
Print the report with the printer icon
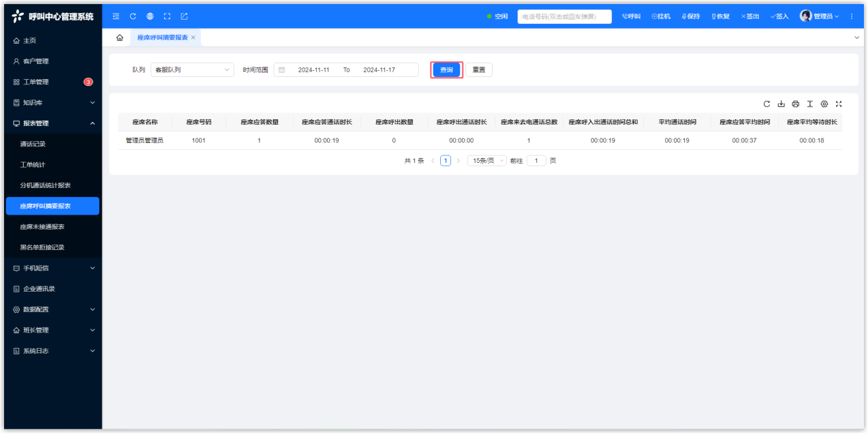coord(795,104)
